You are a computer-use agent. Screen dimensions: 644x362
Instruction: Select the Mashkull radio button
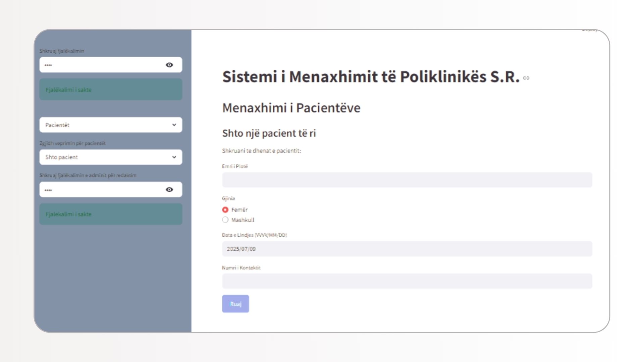(x=225, y=220)
